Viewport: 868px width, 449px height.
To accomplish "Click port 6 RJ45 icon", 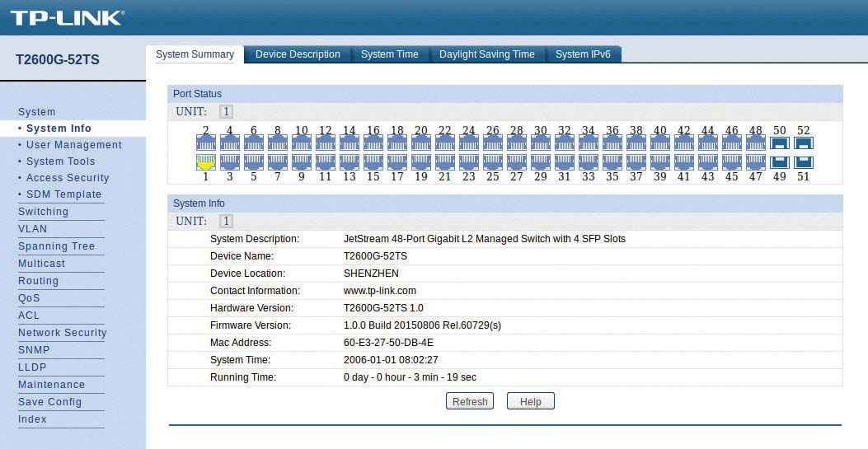I will (x=254, y=143).
